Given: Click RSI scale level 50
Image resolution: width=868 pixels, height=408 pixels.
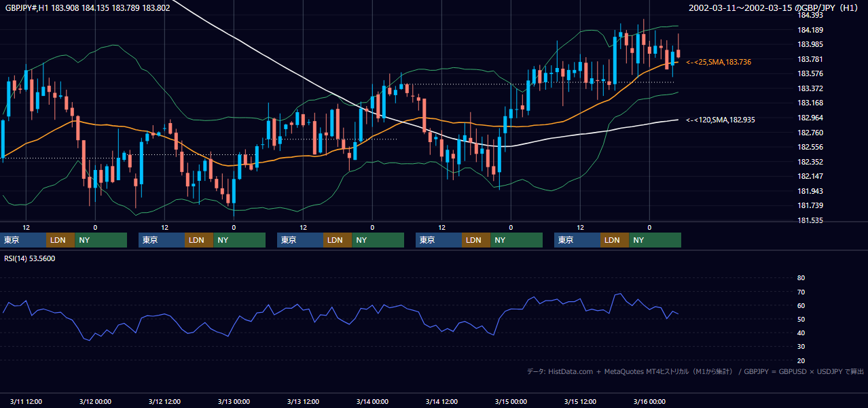Looking at the screenshot, I should [801, 319].
